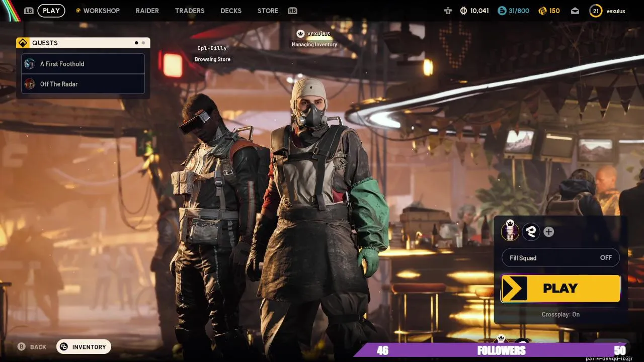Click the Off The Radar quest icon
This screenshot has width=644, height=362.
(x=30, y=84)
